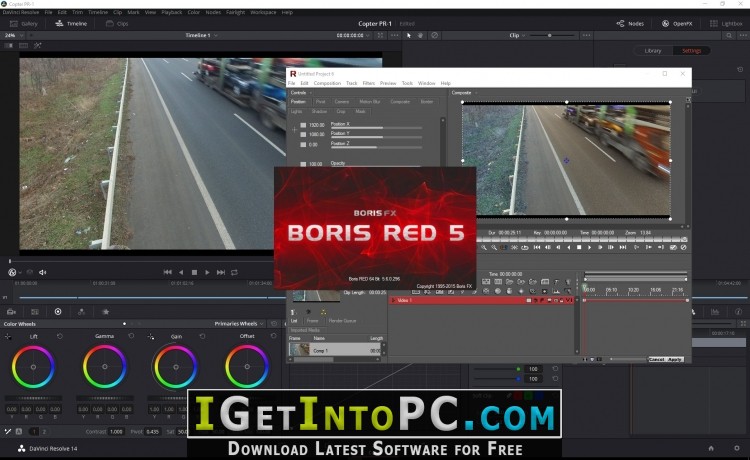Go to start in Boris RED transport
This screenshot has height=460, width=750.
537,247
